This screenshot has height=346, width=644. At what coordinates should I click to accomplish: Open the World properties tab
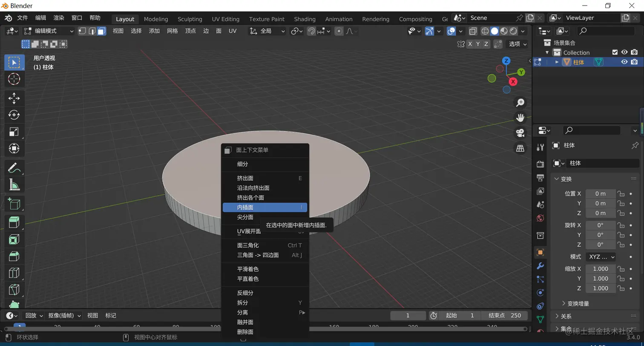pyautogui.click(x=540, y=218)
